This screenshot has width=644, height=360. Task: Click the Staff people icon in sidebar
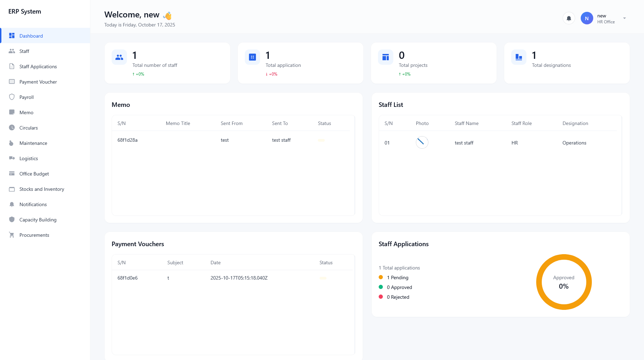click(12, 51)
